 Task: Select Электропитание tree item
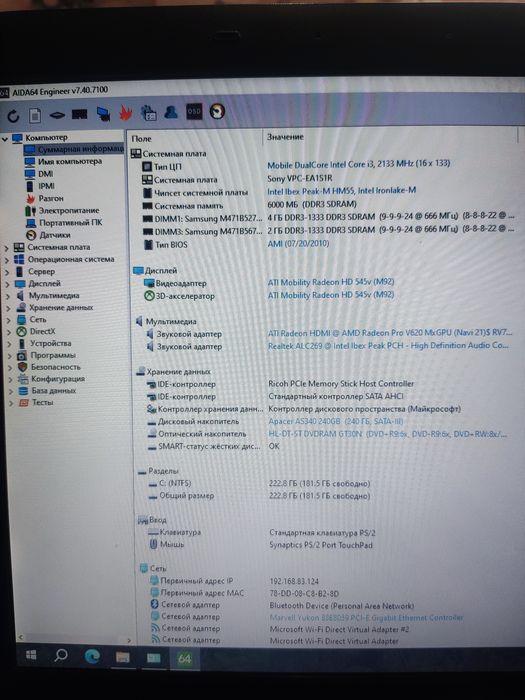pyautogui.click(x=69, y=210)
